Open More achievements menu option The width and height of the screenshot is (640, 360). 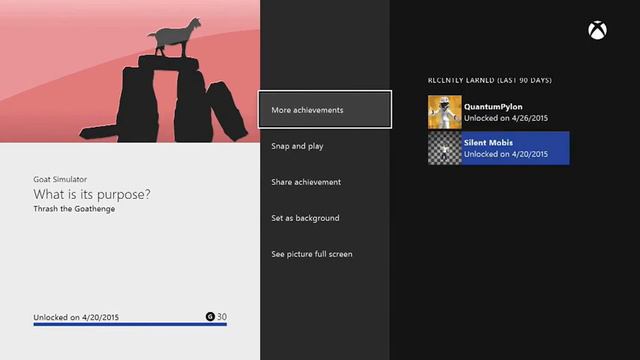(x=325, y=110)
